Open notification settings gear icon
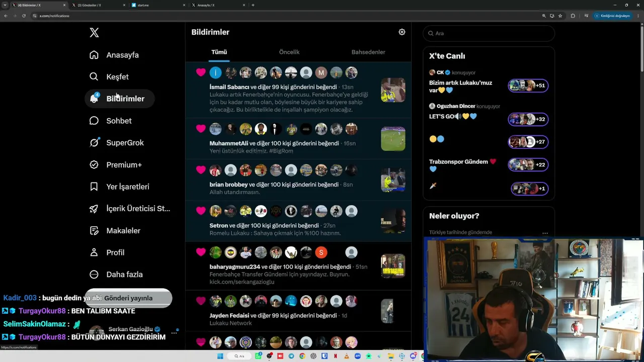The height and width of the screenshot is (362, 644). [x=402, y=32]
